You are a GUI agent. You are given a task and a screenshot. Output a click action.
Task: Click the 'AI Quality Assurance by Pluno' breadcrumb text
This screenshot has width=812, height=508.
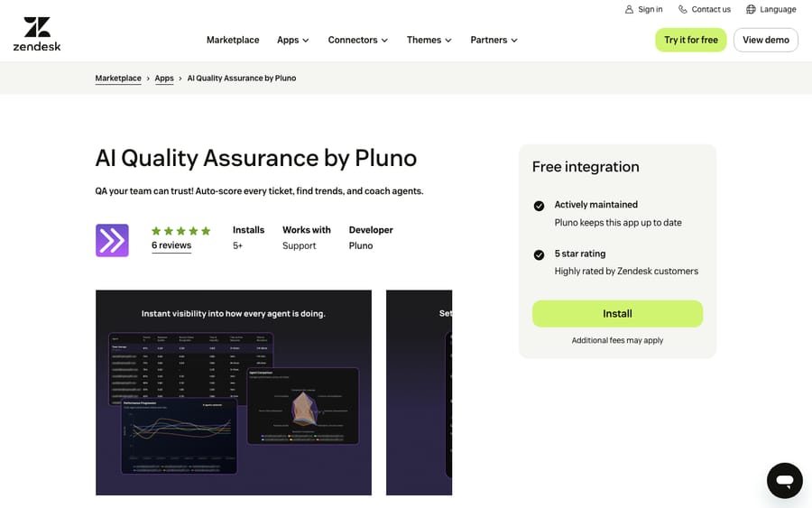242,79
